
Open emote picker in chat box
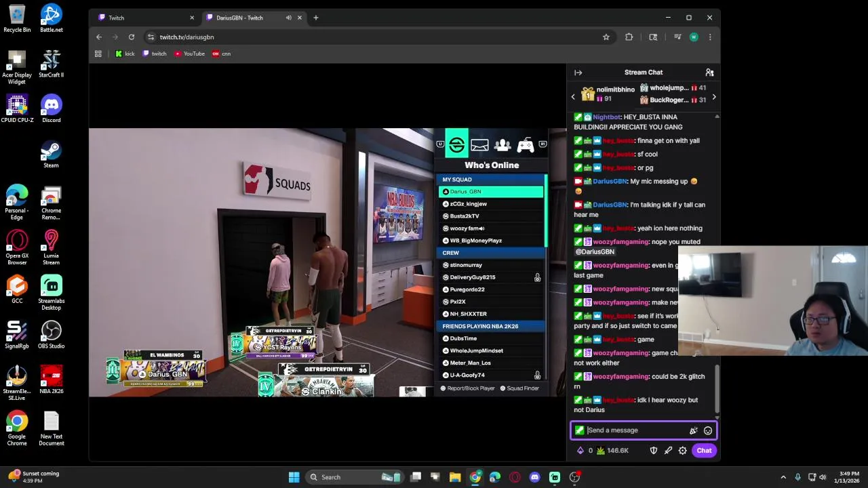tap(708, 430)
